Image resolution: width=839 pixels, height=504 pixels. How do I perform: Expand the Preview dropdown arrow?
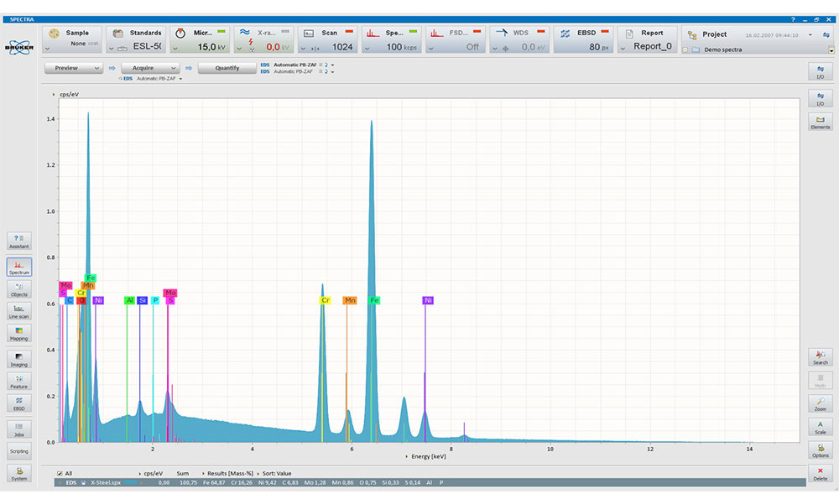[x=97, y=68]
